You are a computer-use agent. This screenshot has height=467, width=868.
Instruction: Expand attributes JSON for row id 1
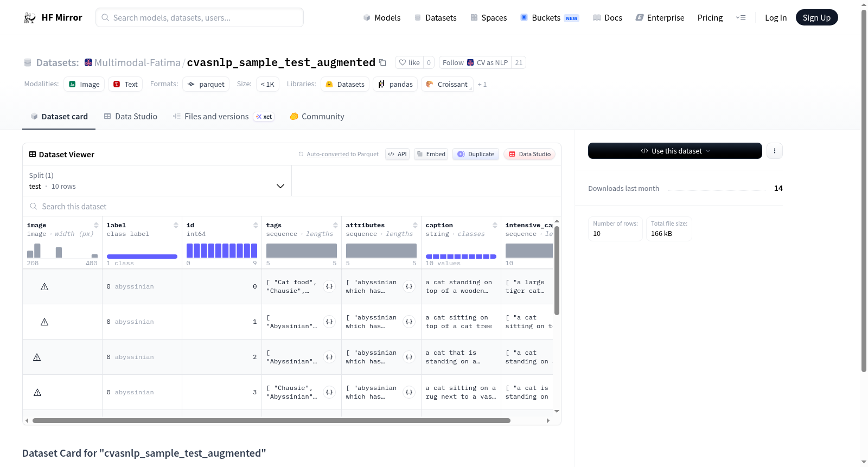pyautogui.click(x=409, y=322)
